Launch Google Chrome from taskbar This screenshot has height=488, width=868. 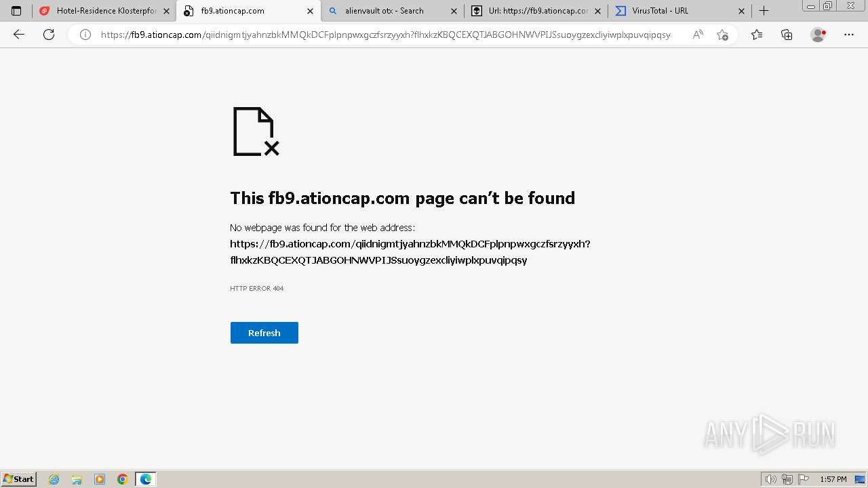[x=123, y=479]
